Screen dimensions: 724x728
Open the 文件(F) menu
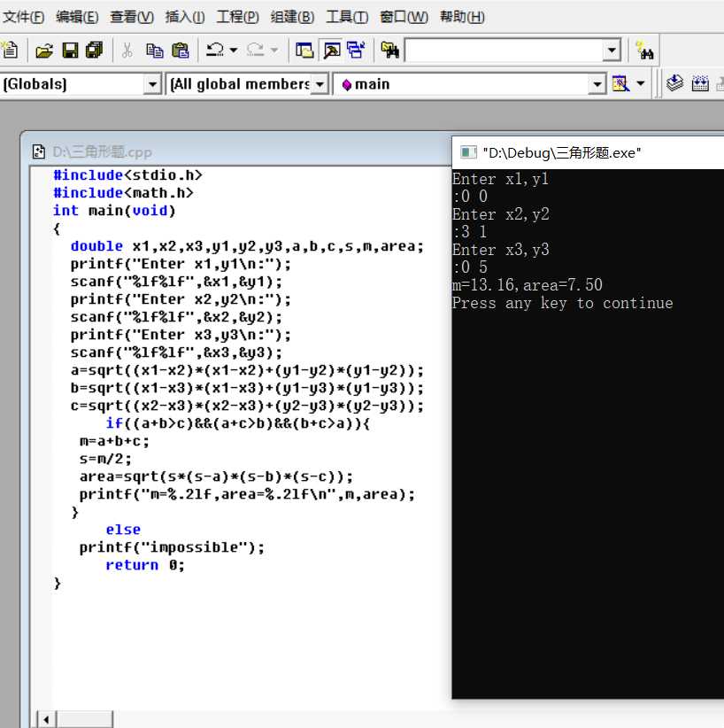(23, 17)
